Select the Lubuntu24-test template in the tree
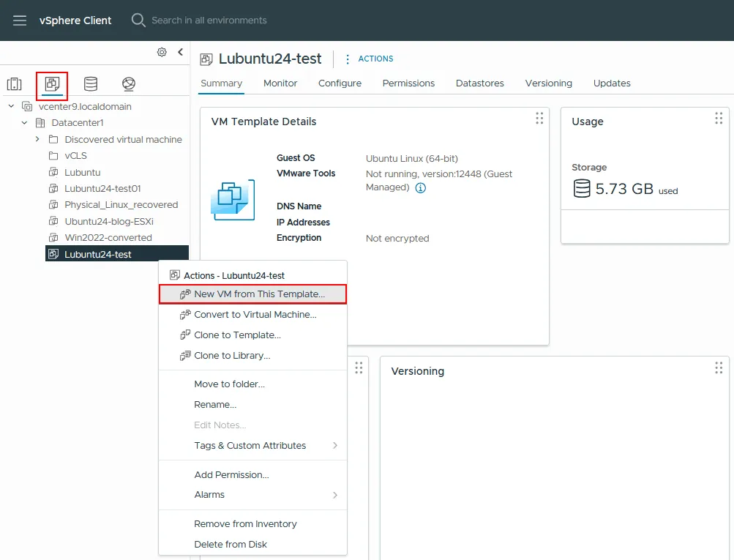The image size is (734, 560). 117,254
